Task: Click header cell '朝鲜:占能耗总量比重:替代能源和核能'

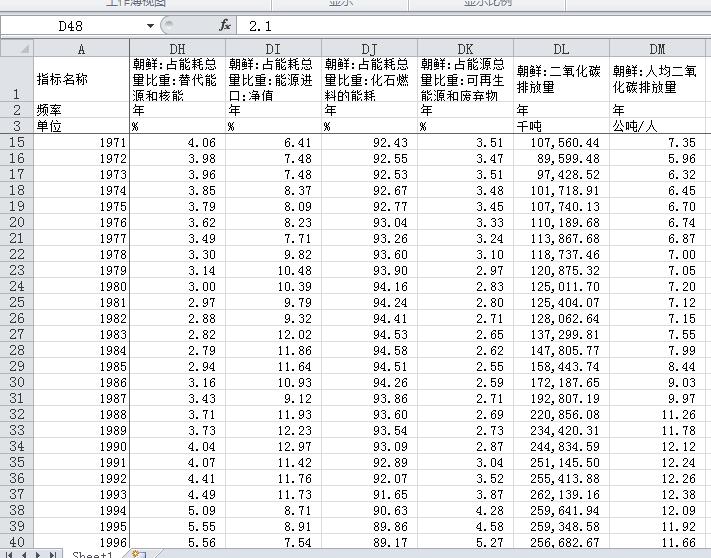Action: (x=177, y=79)
